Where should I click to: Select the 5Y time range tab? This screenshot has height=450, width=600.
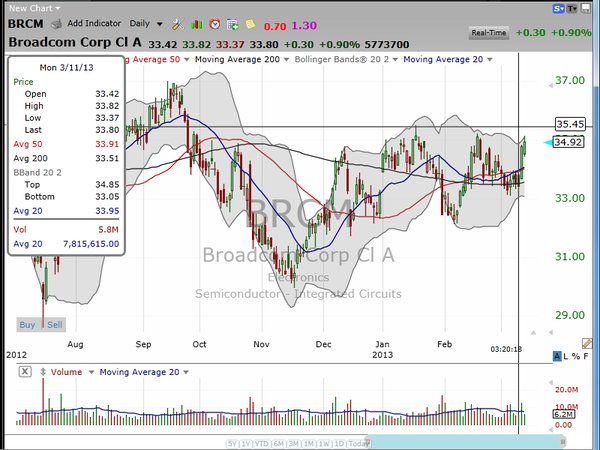232,444
